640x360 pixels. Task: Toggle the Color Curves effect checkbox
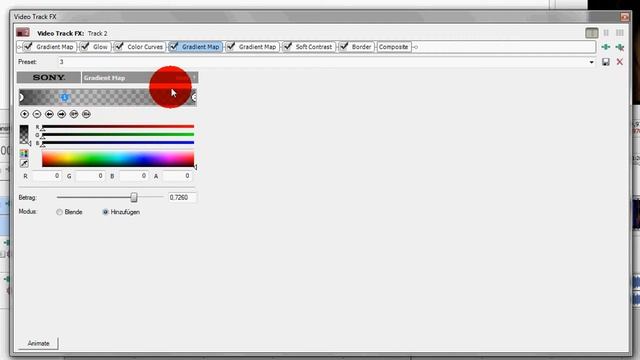pos(119,46)
